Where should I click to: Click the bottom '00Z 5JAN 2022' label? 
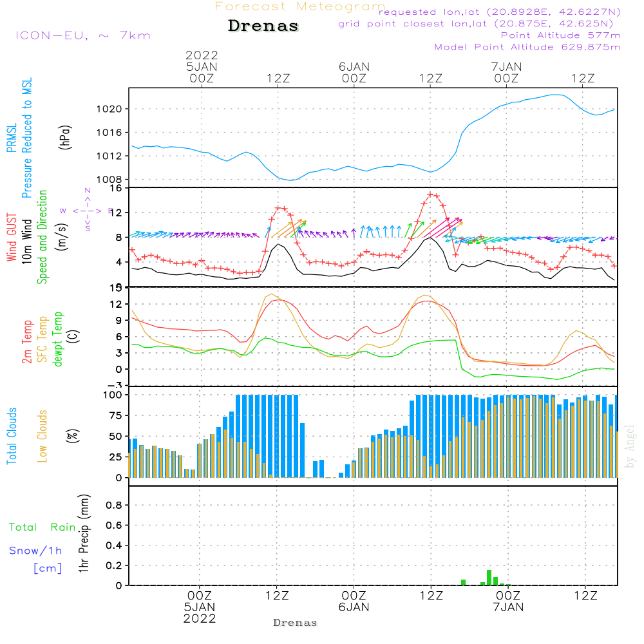point(200,607)
